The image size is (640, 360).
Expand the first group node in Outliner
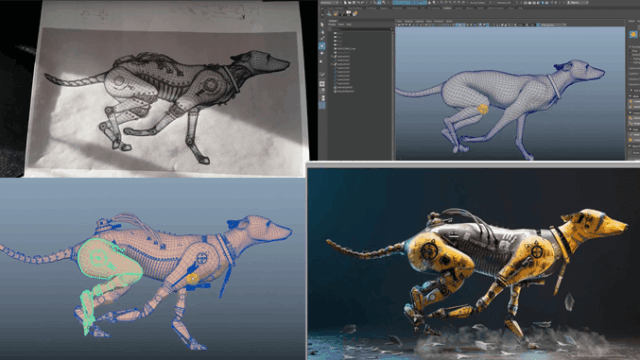(x=332, y=56)
